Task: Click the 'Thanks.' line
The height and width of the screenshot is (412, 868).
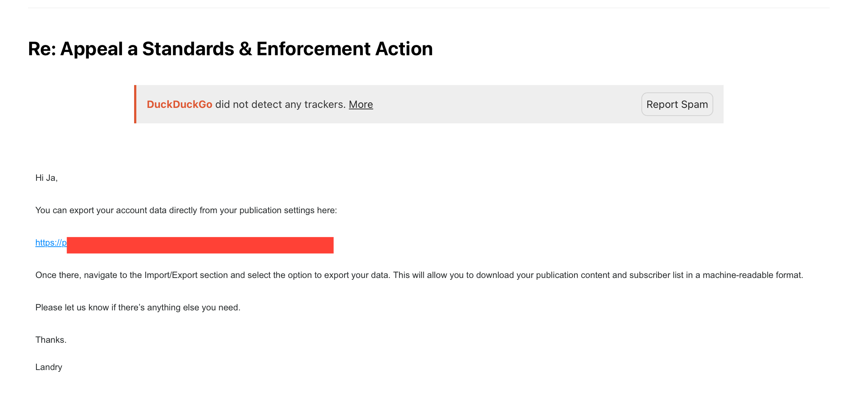Action: [x=51, y=340]
